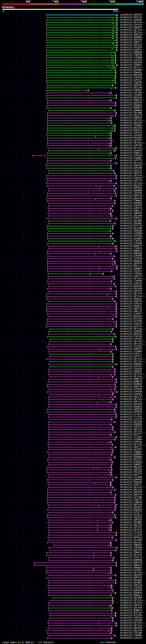Select the UniRef100_C0P4W9 label
The image size is (146, 644).
(x=131, y=58)
